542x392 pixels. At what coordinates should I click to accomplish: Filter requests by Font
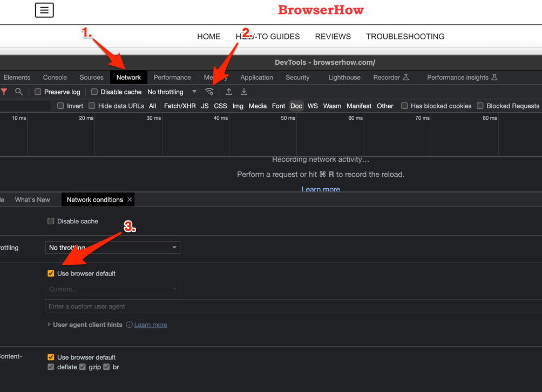[x=278, y=106]
